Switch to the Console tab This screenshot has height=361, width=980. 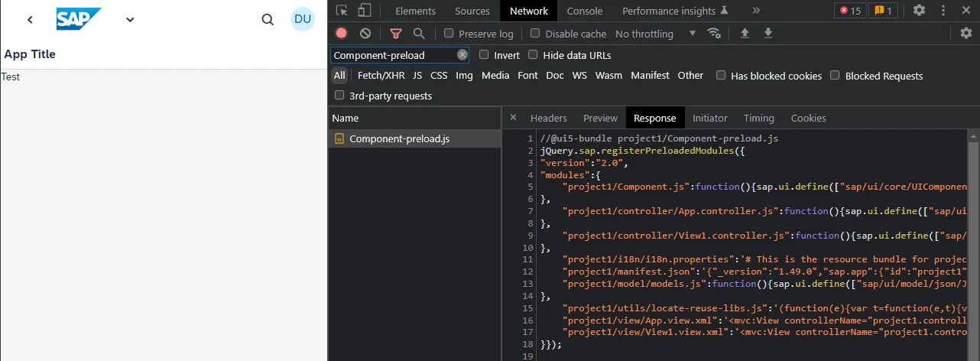[584, 11]
